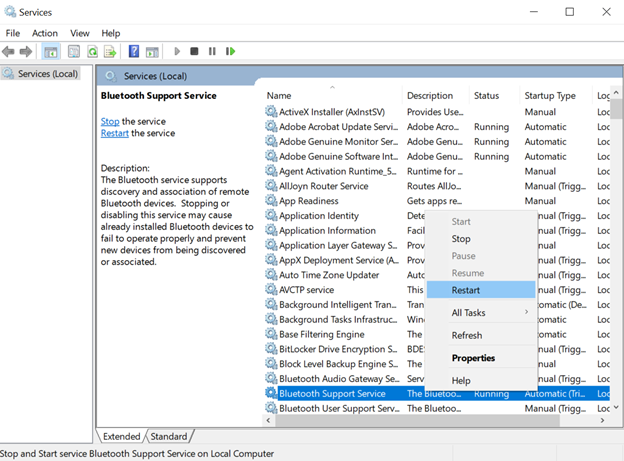Click the Stop Service square icon
The width and height of the screenshot is (624, 461).
coord(194,51)
